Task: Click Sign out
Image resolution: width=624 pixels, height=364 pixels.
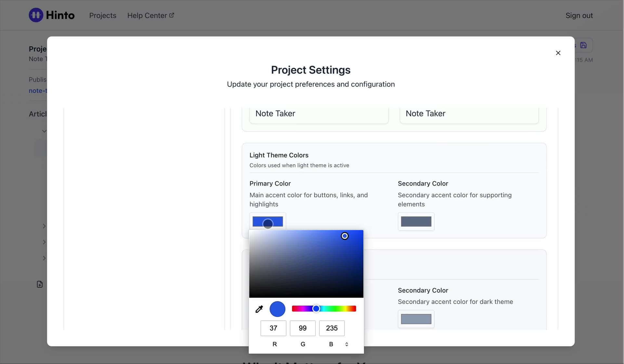Action: (x=579, y=16)
